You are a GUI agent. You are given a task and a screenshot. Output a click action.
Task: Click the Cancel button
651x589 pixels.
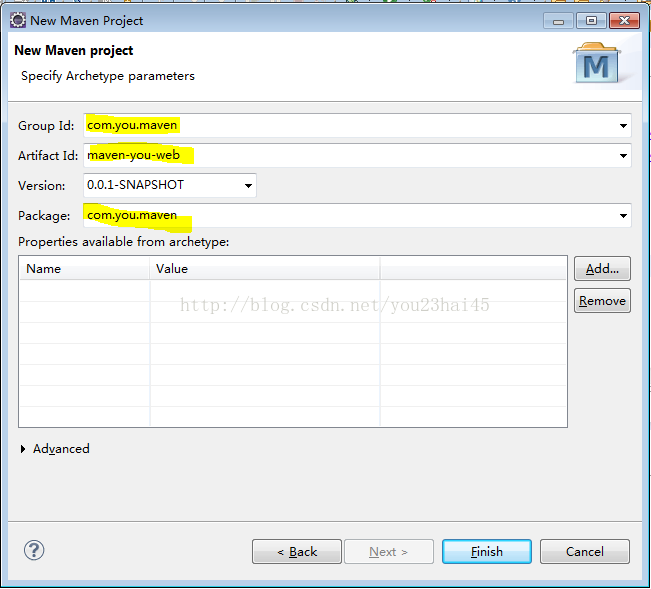(x=585, y=552)
